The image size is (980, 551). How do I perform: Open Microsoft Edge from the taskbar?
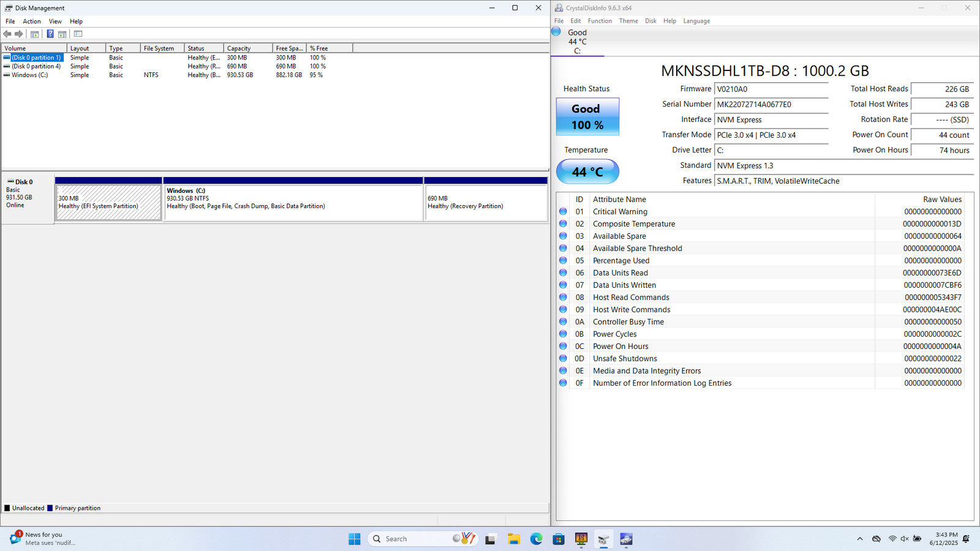pos(536,539)
